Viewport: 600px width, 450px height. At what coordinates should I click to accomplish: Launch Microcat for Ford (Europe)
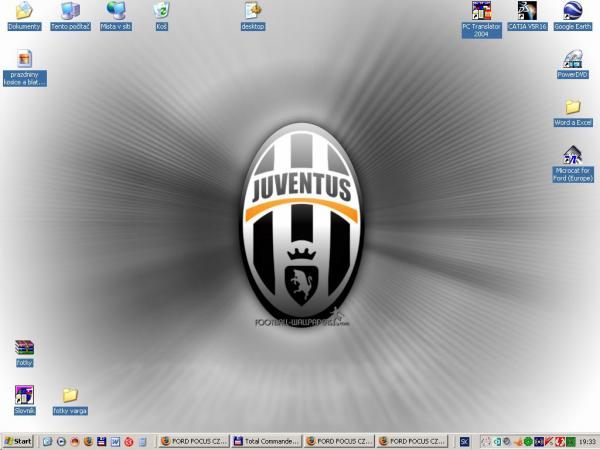tap(573, 155)
